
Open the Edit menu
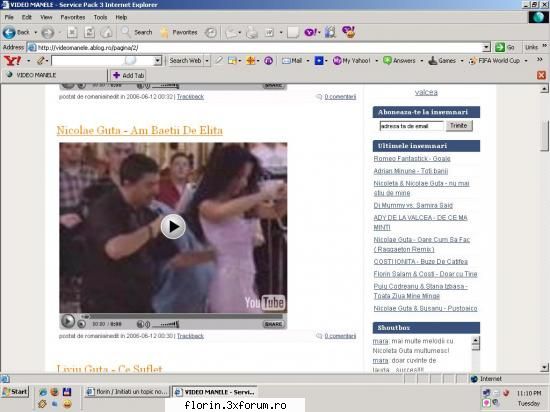(x=27, y=17)
